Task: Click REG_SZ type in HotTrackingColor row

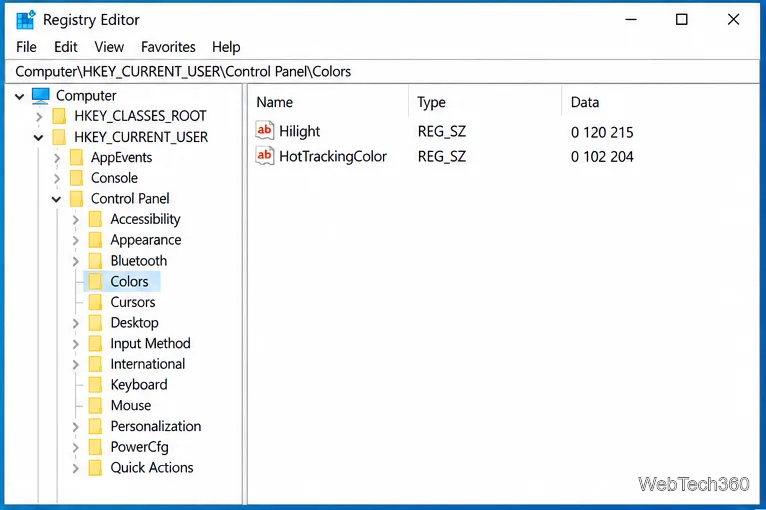Action: tap(442, 157)
